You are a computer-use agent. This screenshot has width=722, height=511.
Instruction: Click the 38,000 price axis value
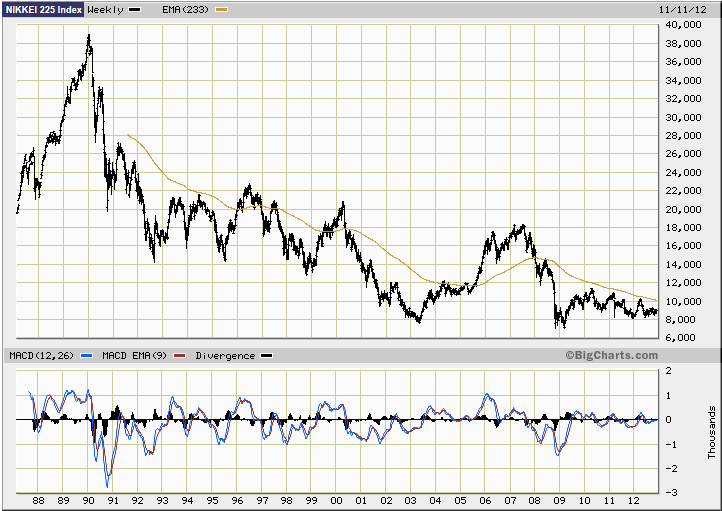684,43
